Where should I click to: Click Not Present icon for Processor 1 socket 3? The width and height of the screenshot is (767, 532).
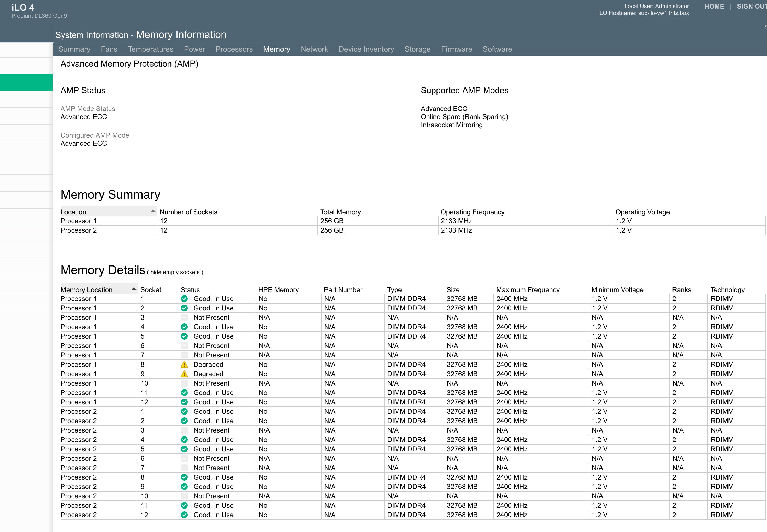click(x=184, y=317)
